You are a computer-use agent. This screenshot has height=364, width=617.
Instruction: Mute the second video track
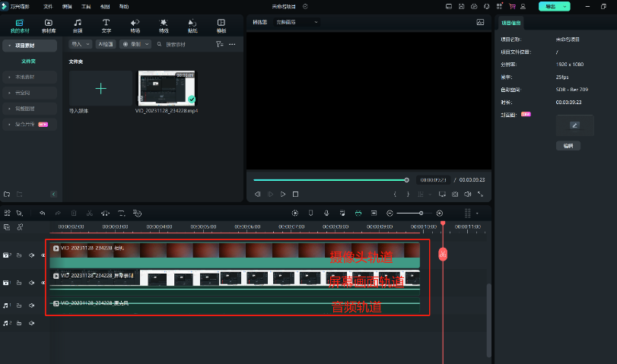pyautogui.click(x=31, y=282)
